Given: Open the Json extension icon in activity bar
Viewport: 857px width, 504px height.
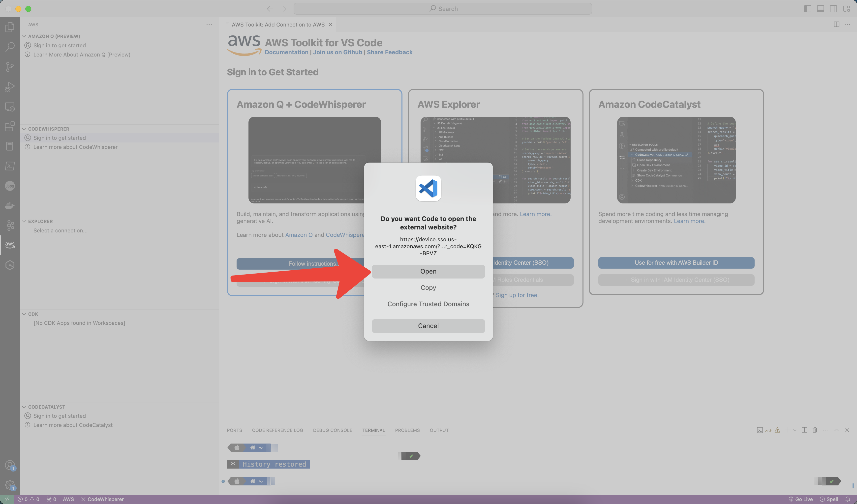Looking at the screenshot, I should 10,186.
